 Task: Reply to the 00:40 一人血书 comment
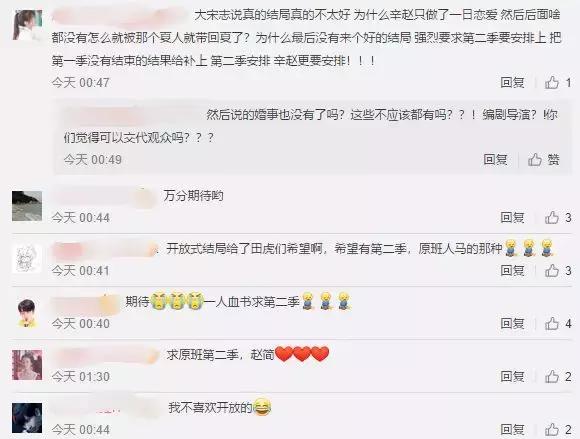[x=512, y=324]
